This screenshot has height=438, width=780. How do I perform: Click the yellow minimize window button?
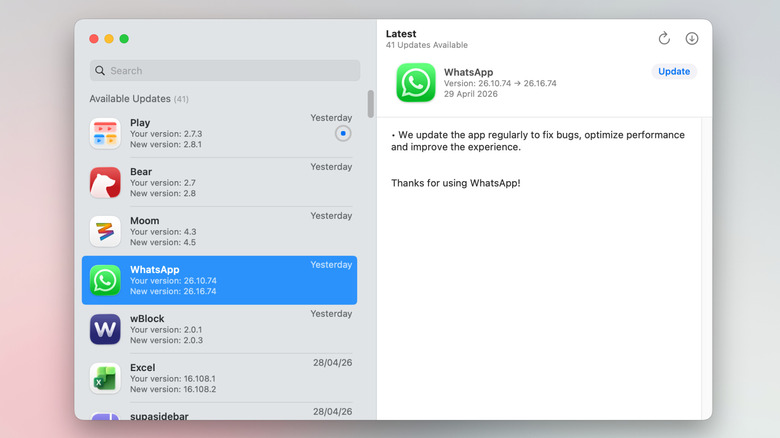109,39
